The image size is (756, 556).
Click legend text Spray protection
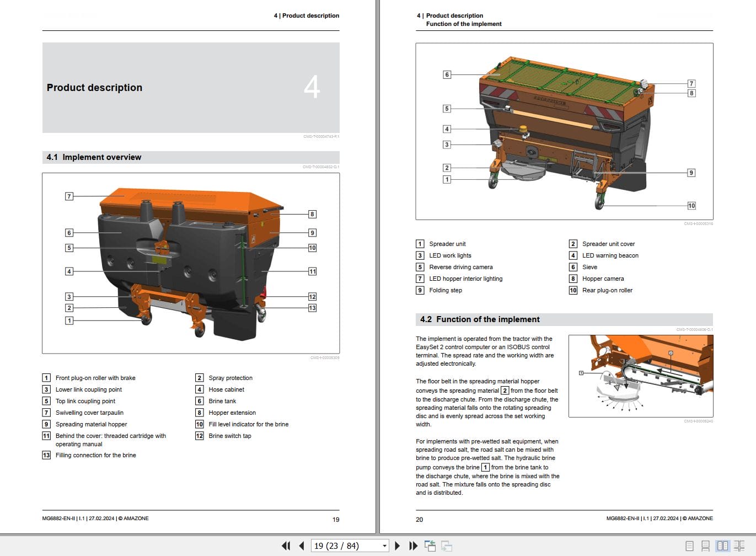coord(230,378)
